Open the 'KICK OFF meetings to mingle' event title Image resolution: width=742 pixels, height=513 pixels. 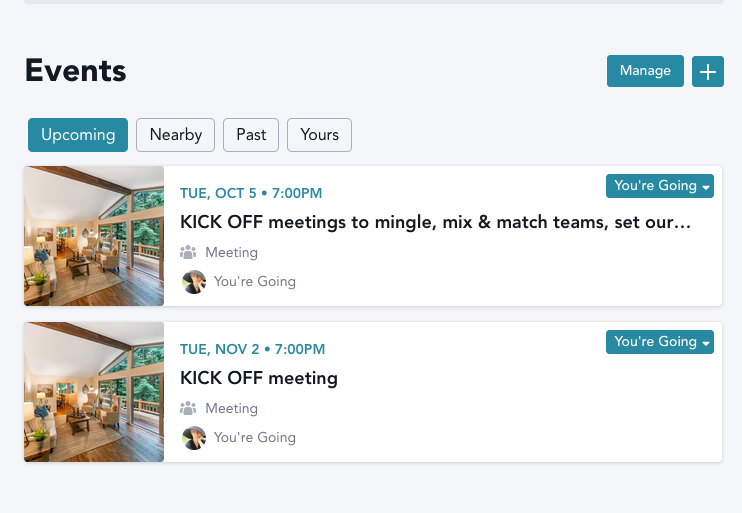click(x=435, y=222)
